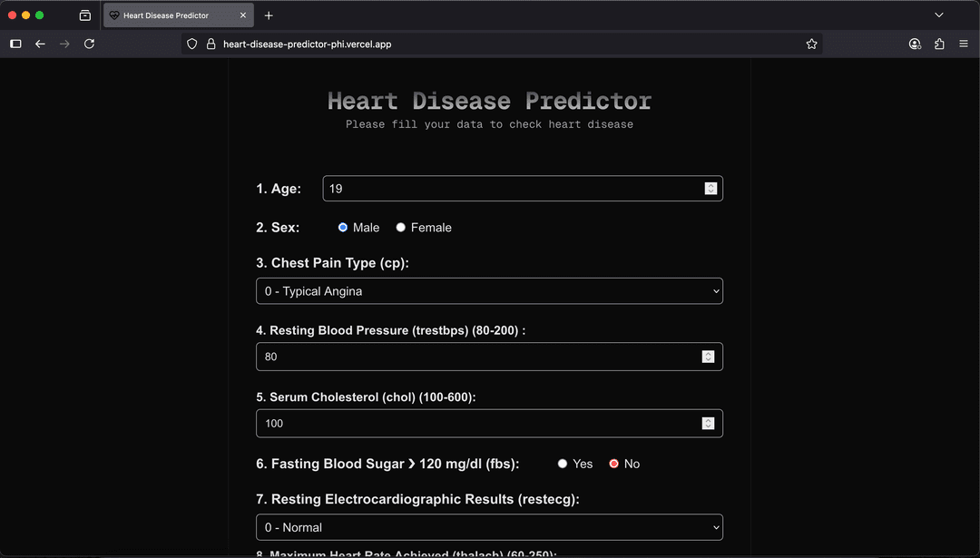Choose Yes for Fasting Blood Sugar
Screen dimensions: 980x558
coord(563,464)
